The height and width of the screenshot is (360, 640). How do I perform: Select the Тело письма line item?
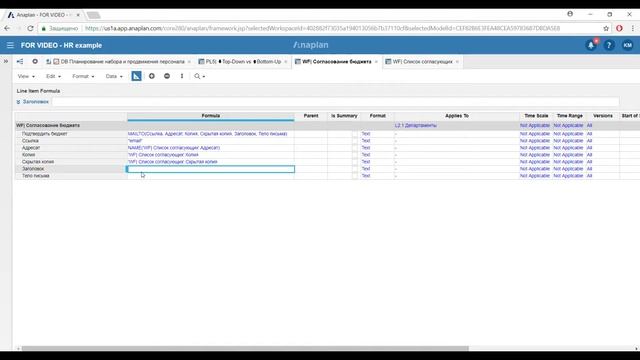[x=36, y=176]
